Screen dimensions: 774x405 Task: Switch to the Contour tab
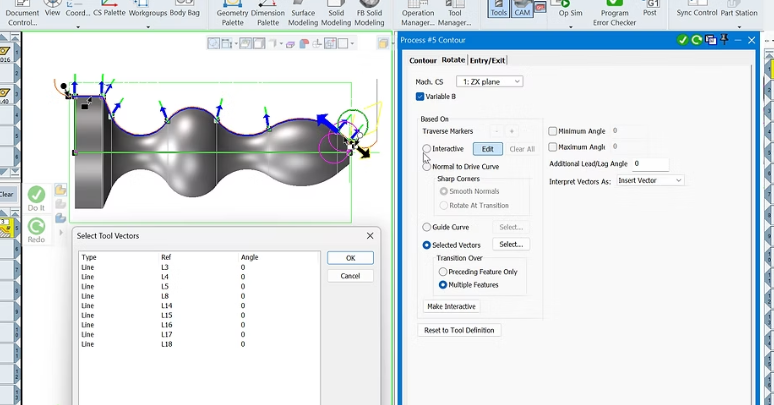(x=423, y=61)
